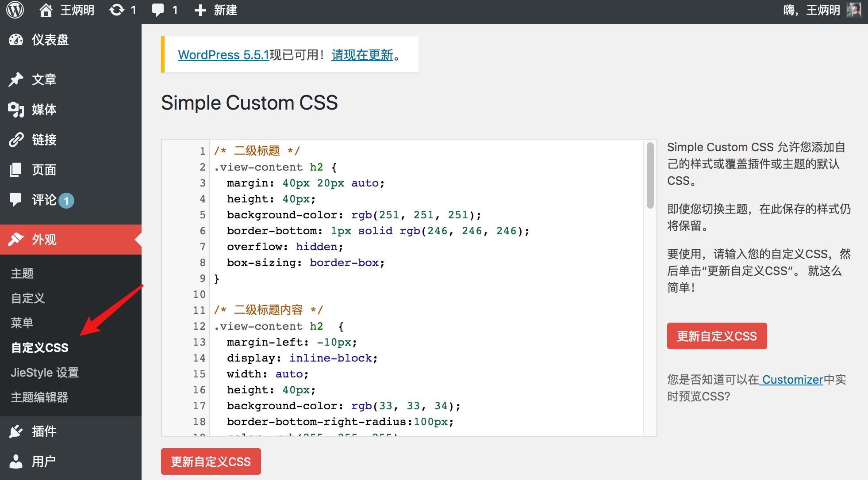
Task: Click the user avatar thumbnail
Action: point(853,10)
